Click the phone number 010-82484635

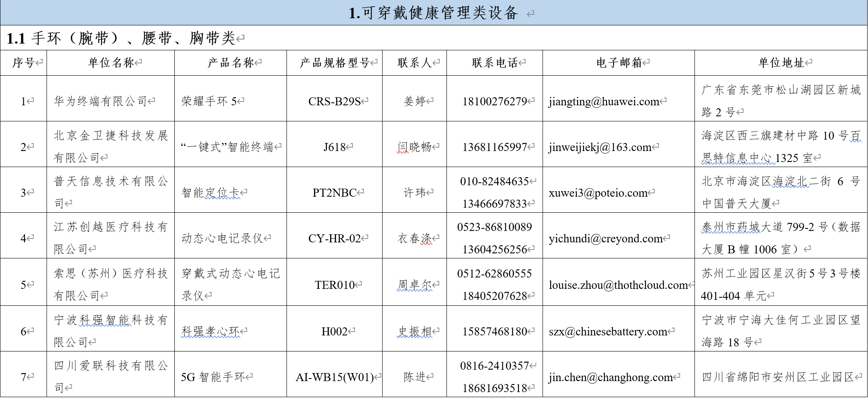(495, 181)
